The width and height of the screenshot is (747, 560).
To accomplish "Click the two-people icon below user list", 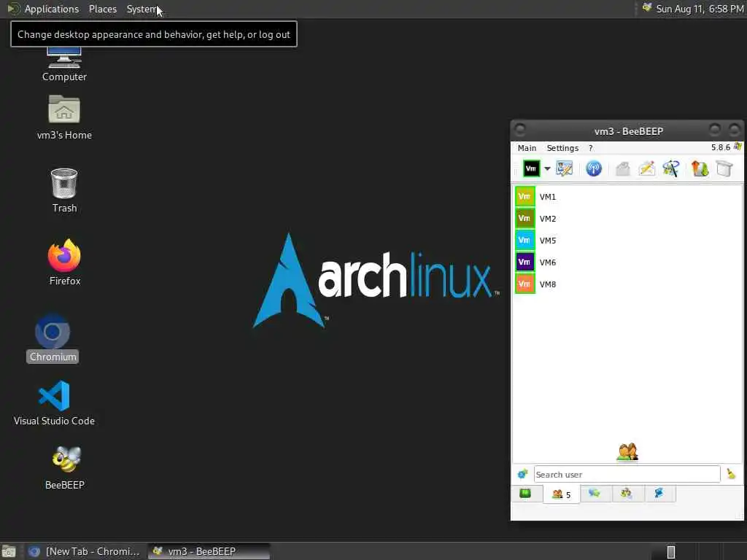I will [x=627, y=452].
